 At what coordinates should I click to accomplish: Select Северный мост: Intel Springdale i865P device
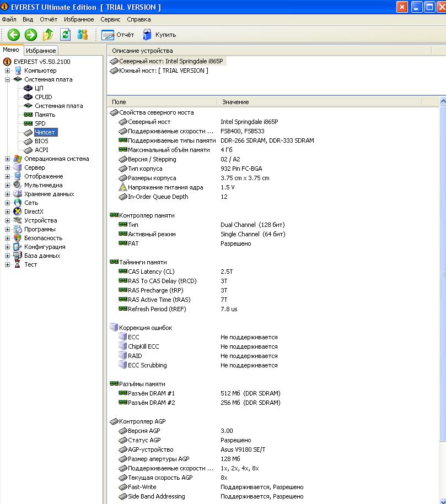point(168,61)
